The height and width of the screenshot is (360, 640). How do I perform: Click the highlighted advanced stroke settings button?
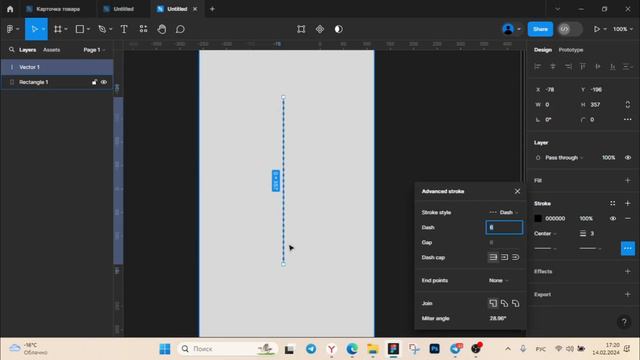point(628,248)
